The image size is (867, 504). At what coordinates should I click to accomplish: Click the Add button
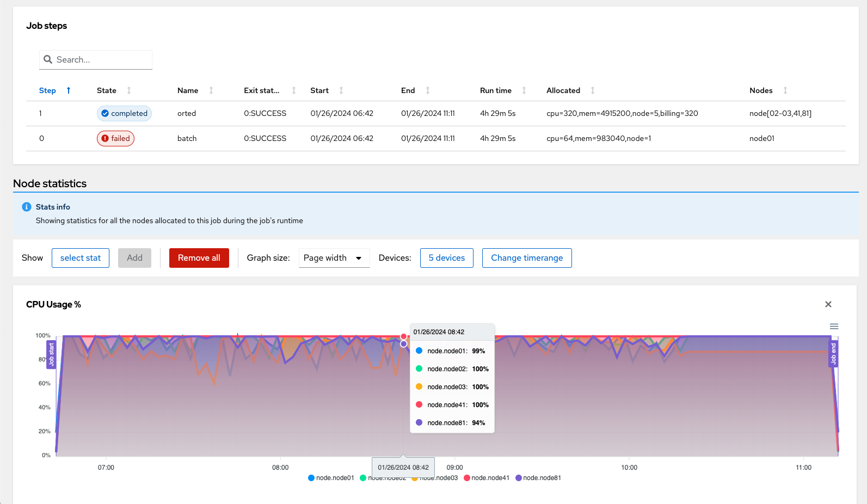tap(134, 258)
